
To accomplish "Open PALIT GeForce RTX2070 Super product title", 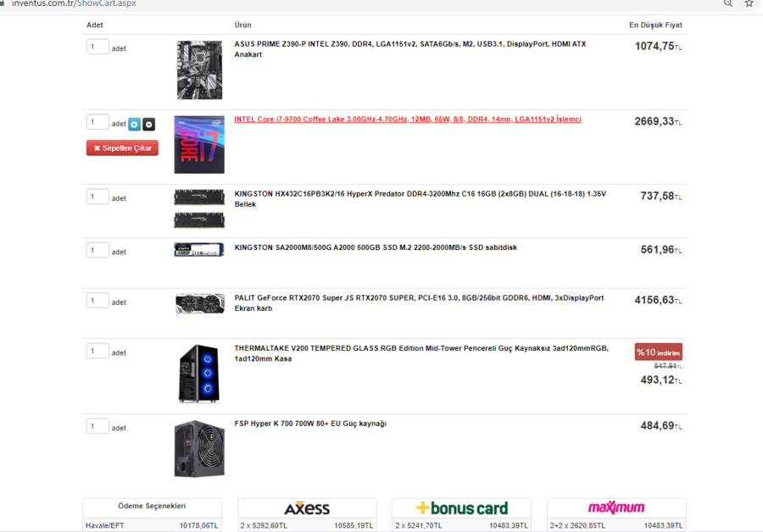I will click(419, 303).
